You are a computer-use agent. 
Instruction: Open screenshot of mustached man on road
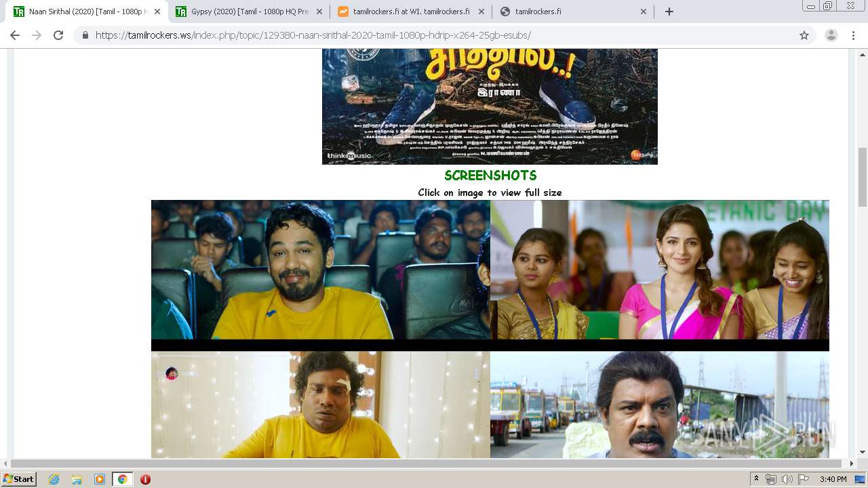click(x=660, y=405)
